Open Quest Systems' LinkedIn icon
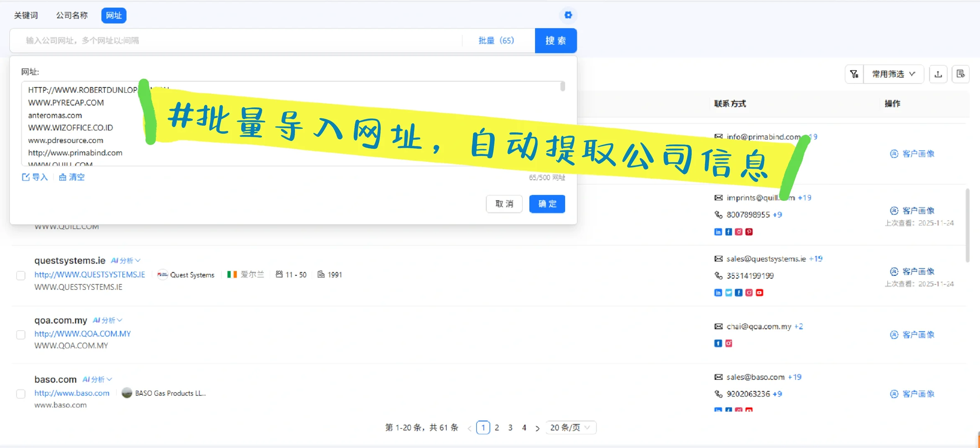 coord(718,292)
